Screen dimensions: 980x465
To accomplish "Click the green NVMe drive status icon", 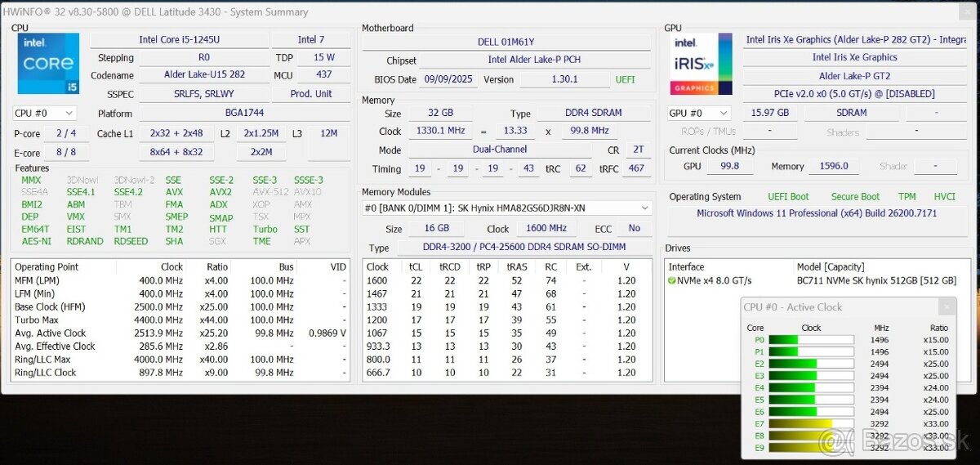I will click(x=672, y=280).
